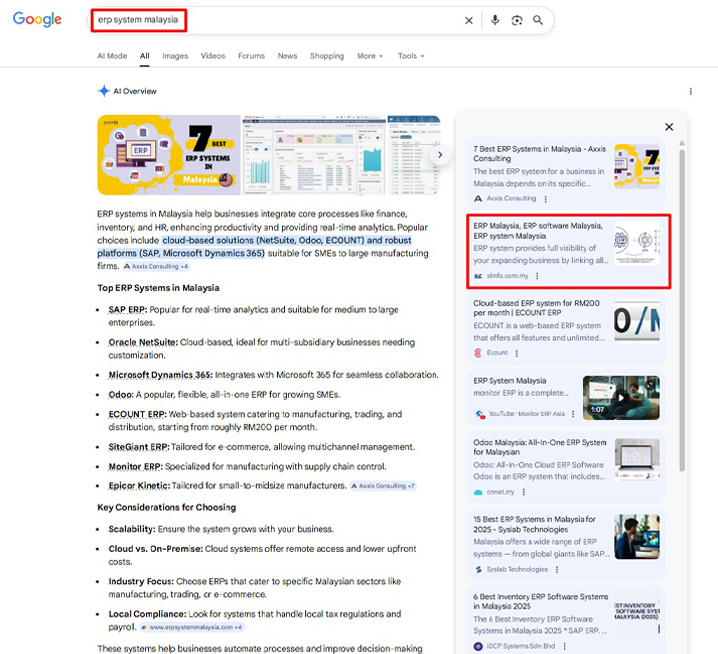Open Axxis Consulting +4 citation chip
The height and width of the screenshot is (654, 718).
156,266
